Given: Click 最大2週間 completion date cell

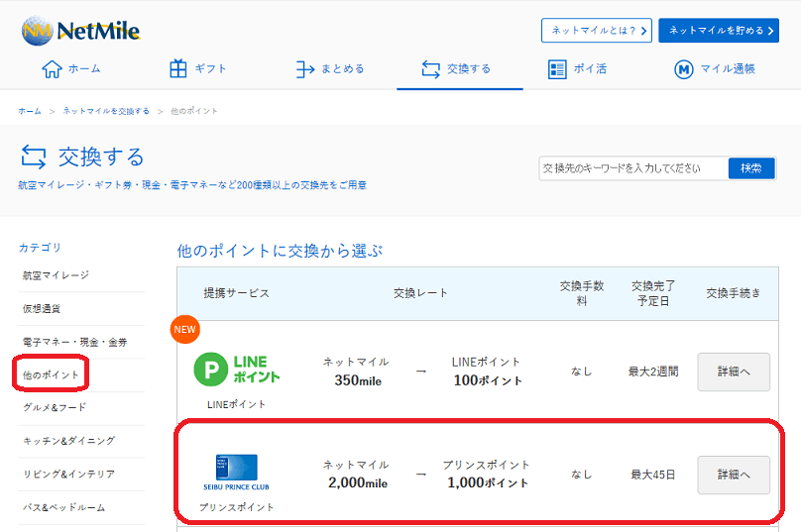Looking at the screenshot, I should [x=653, y=372].
